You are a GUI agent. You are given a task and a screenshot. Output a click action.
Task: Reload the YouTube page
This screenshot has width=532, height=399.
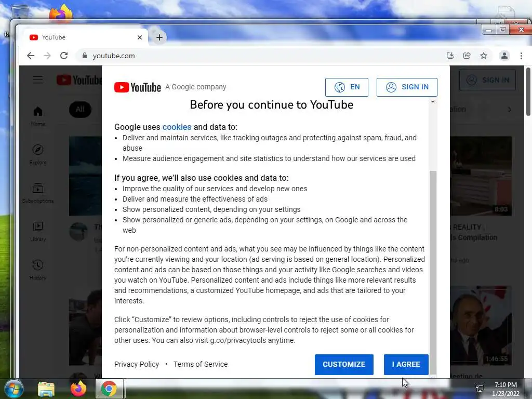[x=64, y=56]
